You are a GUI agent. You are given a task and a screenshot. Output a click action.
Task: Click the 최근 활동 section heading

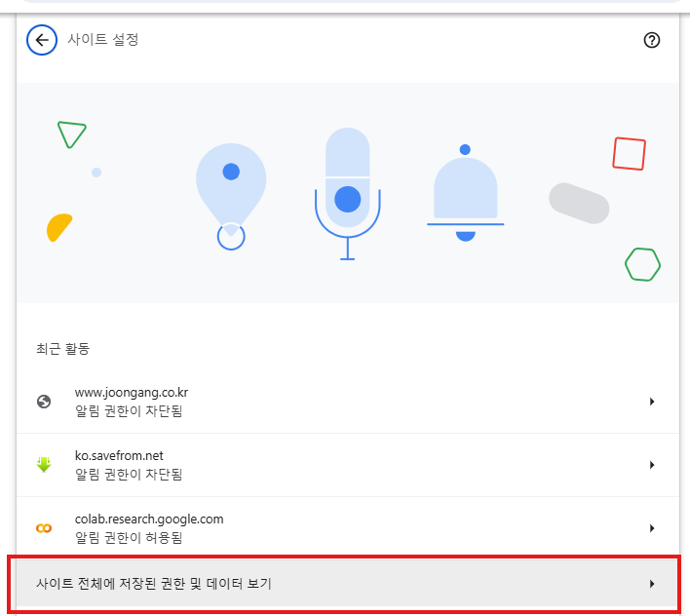pos(56,348)
